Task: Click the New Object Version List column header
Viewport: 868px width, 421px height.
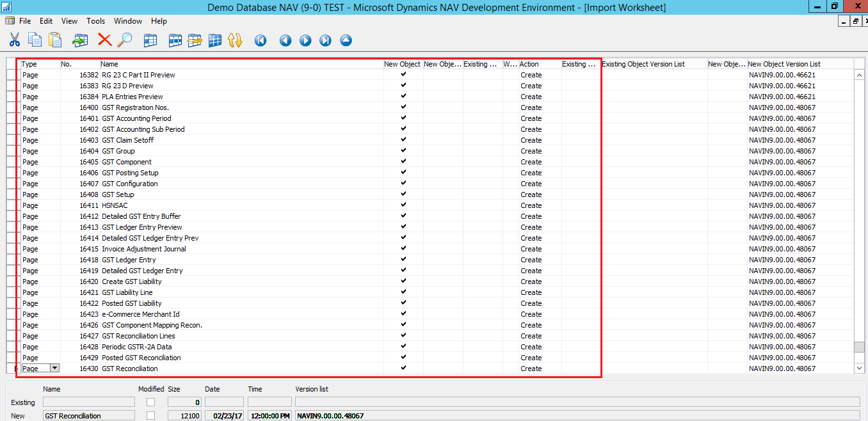Action: coord(800,64)
